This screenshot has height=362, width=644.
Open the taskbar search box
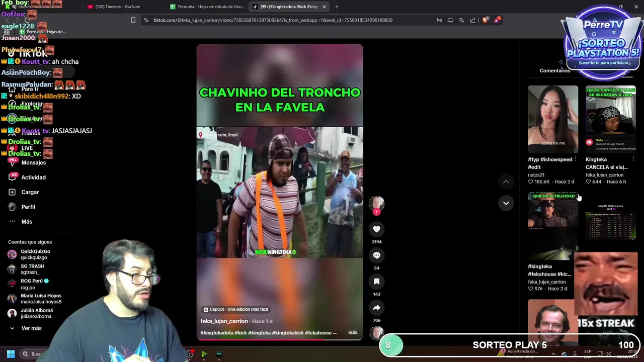34,354
